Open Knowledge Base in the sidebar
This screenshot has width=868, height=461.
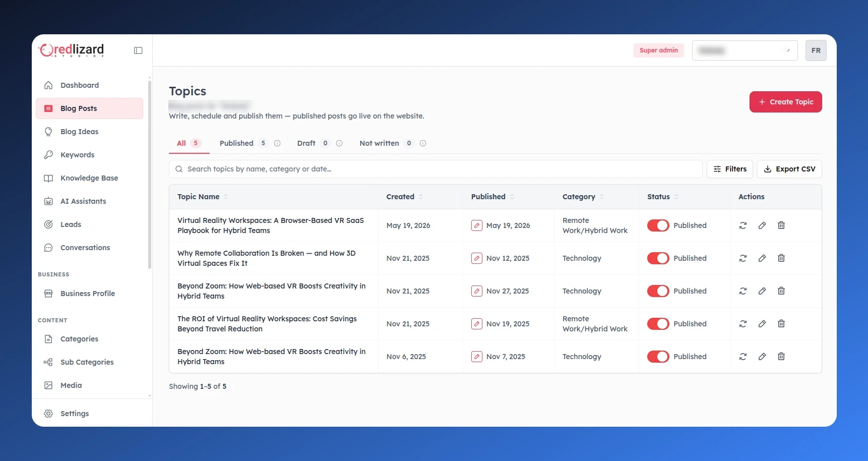point(89,178)
